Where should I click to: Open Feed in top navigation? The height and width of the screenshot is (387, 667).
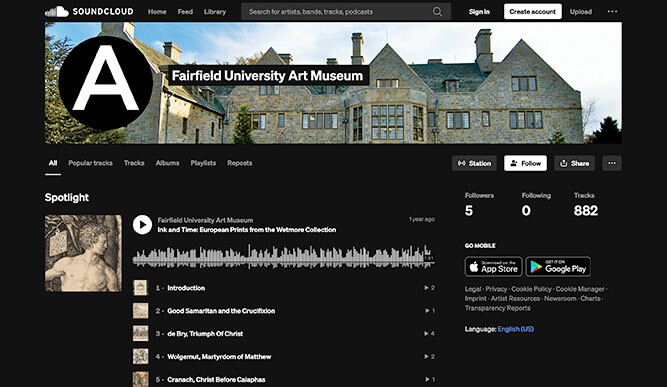pyautogui.click(x=185, y=11)
